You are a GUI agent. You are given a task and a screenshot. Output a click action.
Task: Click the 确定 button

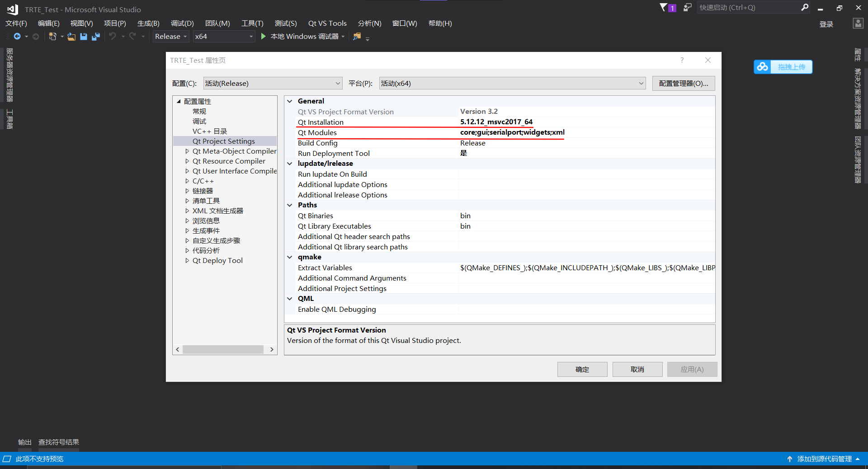(582, 369)
